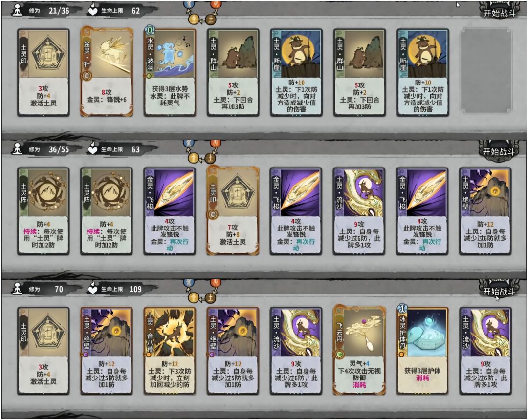Click the heart icon beside 生命上限 109

(92, 289)
